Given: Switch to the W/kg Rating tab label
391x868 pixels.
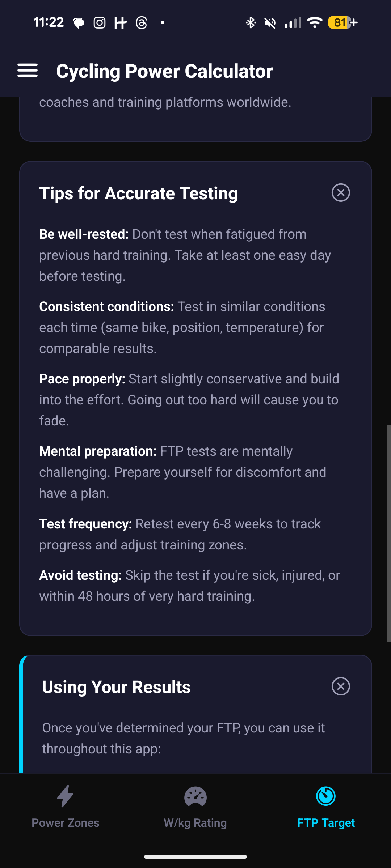Looking at the screenshot, I should click(195, 823).
